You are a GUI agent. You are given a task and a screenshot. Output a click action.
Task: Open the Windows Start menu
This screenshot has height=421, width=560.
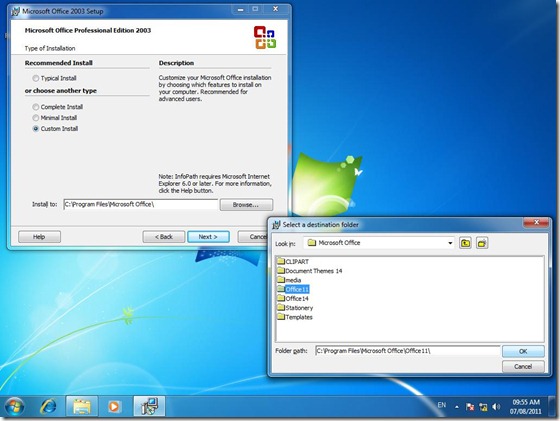15,406
